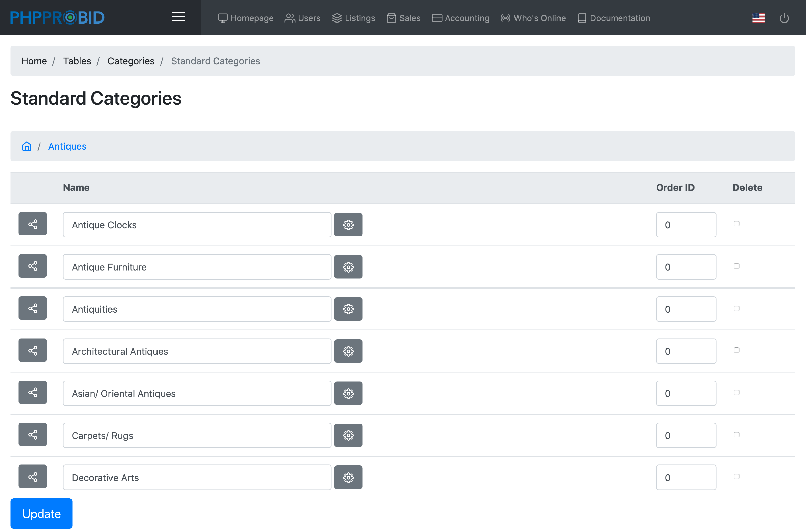
Task: Click the home icon in category path
Action: pyautogui.click(x=27, y=146)
